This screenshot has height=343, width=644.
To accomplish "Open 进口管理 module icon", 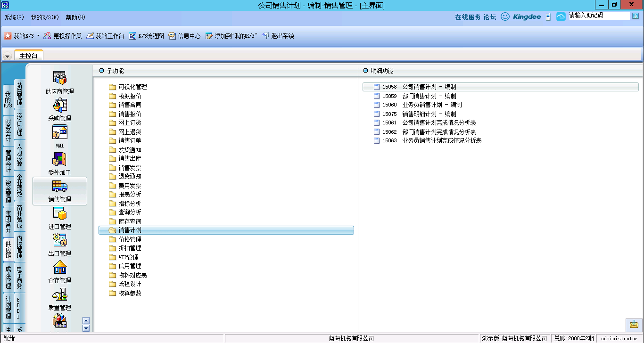I will tap(60, 213).
